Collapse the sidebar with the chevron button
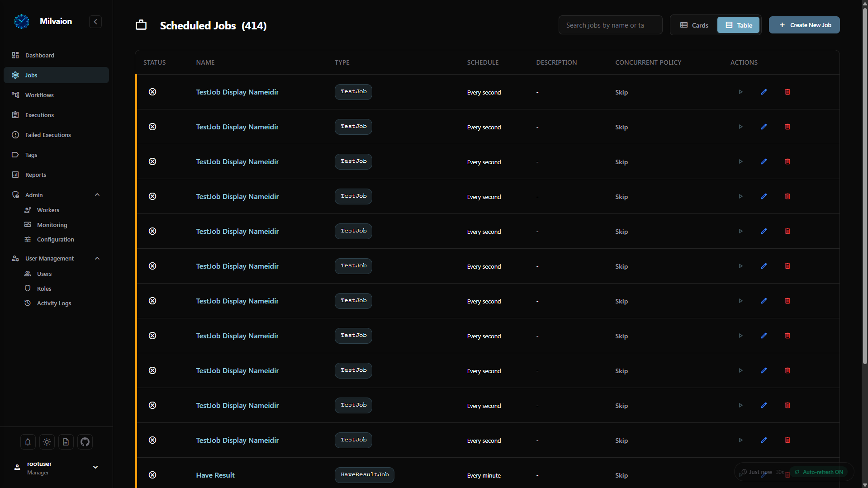 (95, 22)
